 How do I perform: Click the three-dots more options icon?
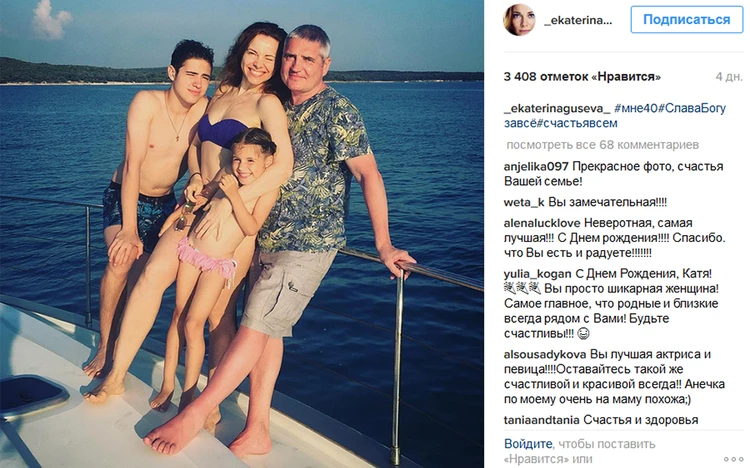pos(733,459)
